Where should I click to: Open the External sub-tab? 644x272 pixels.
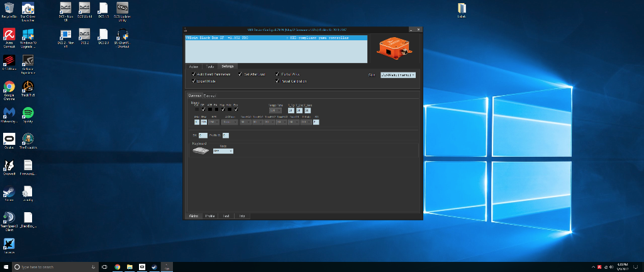coord(209,96)
